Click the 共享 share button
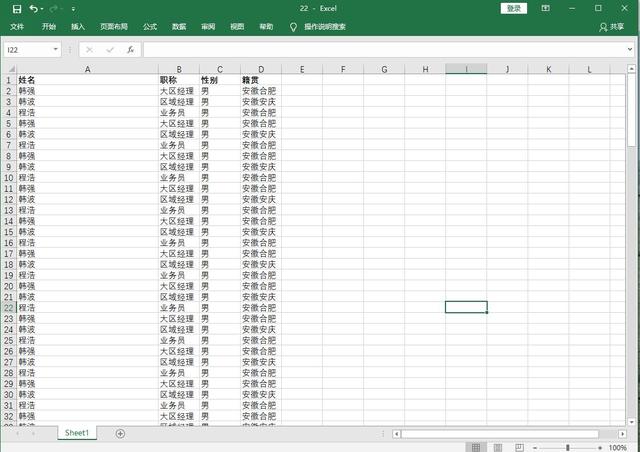The image size is (640, 452). tap(611, 27)
